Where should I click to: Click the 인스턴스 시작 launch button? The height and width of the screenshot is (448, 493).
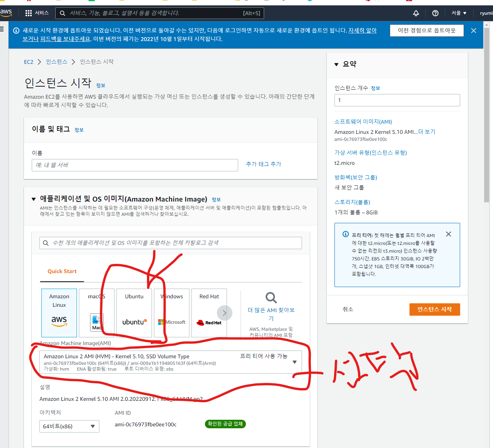pyautogui.click(x=435, y=309)
